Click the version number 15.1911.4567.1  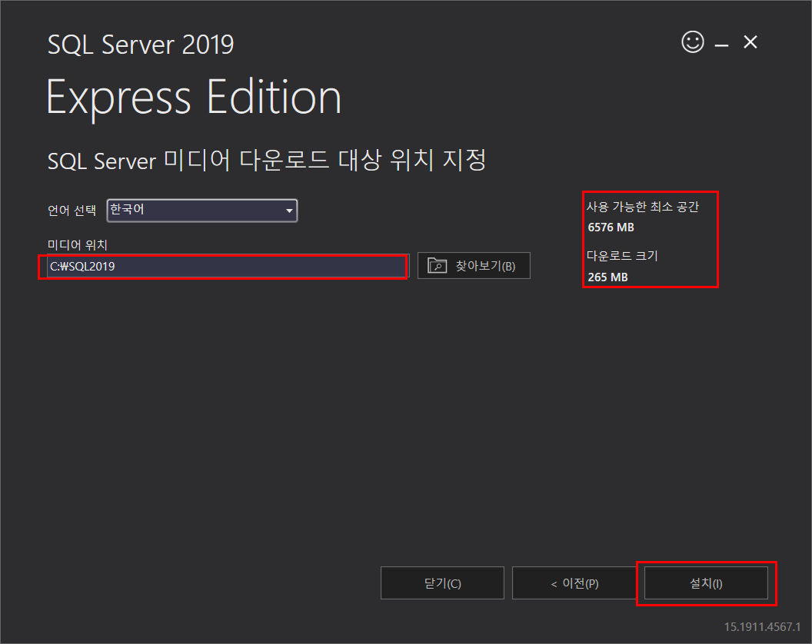point(762,626)
